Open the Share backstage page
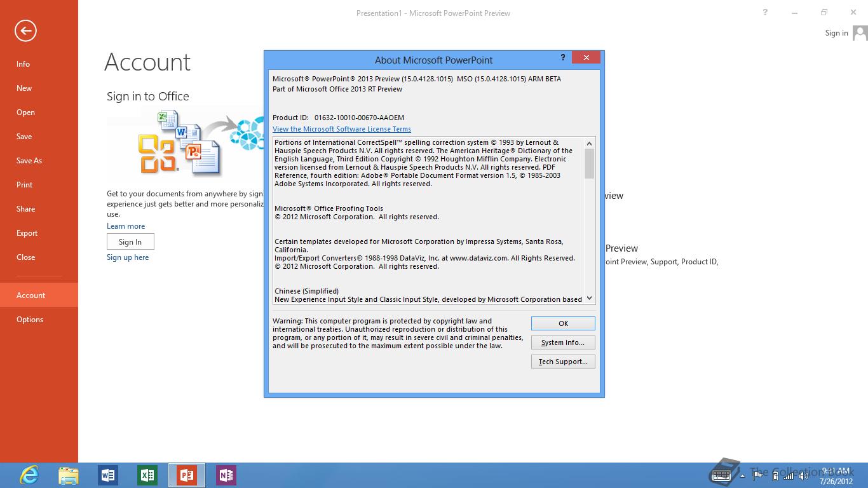Viewport: 868px width, 488px height. [x=39, y=209]
